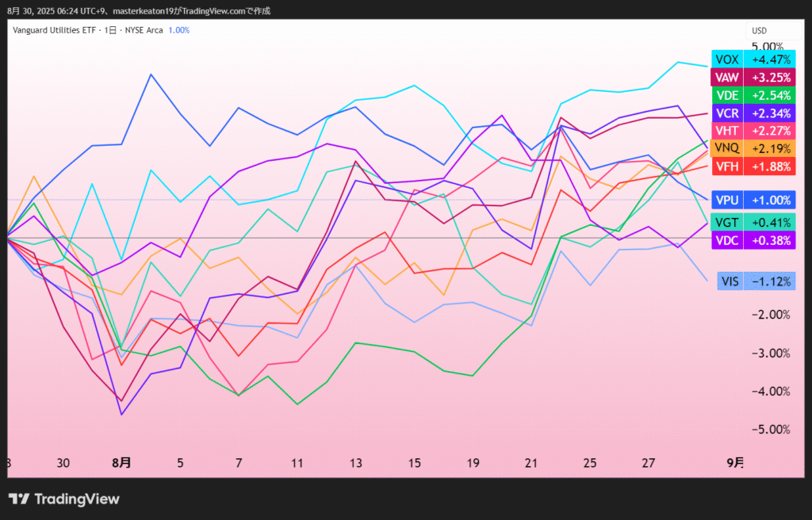This screenshot has height=520, width=812.
Task: Click the date "15" on the time axis
Action: (x=414, y=462)
